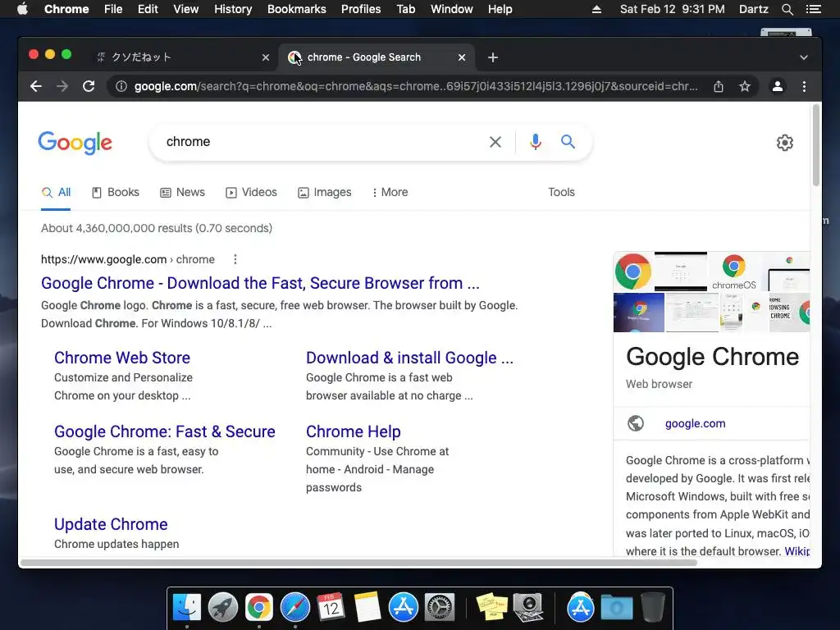Visit google.com in knowledge panel

click(x=696, y=423)
